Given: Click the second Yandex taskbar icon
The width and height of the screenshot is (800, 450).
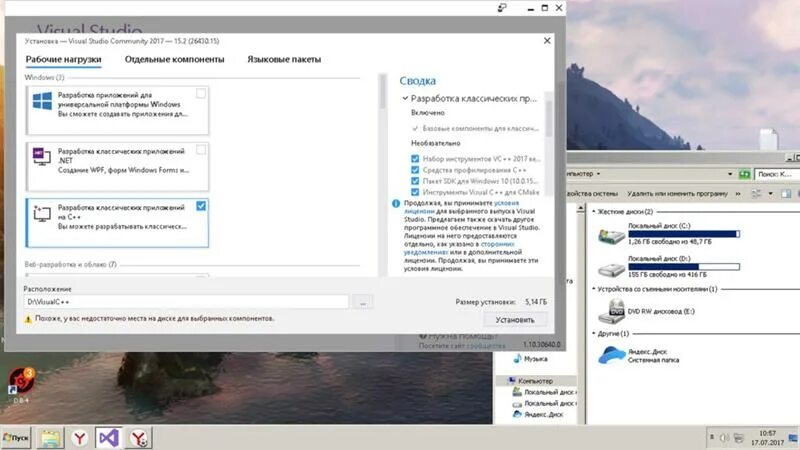Looking at the screenshot, I should pyautogui.click(x=138, y=438).
